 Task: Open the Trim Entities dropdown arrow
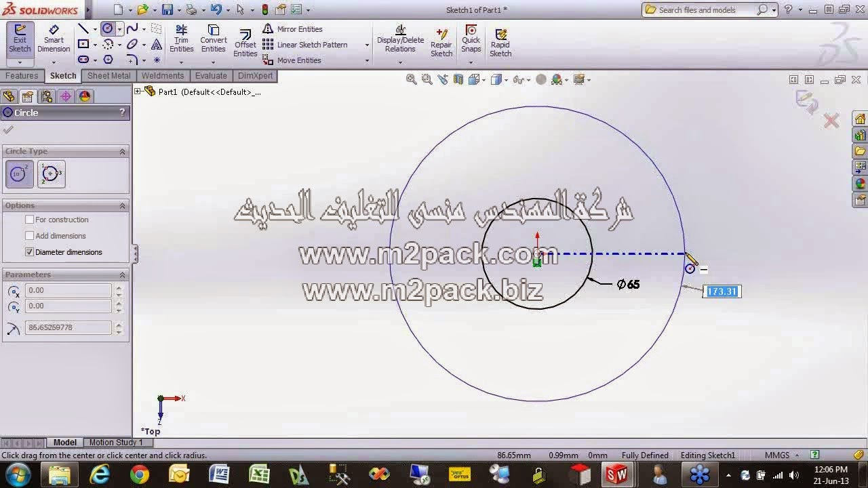point(181,62)
